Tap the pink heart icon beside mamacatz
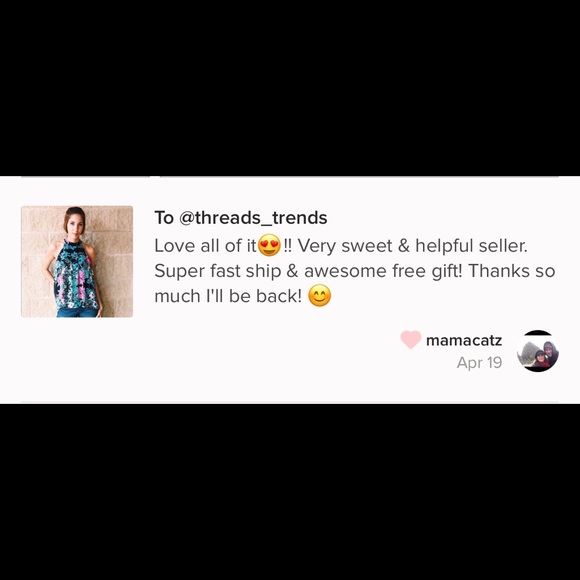Viewport: 580px width, 580px height. 411,340
